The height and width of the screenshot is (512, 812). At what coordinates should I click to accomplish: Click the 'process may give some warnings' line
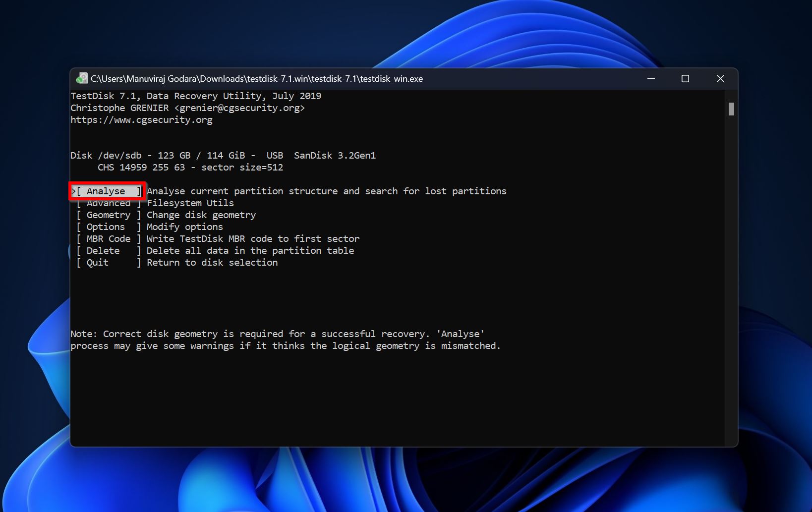[286, 346]
